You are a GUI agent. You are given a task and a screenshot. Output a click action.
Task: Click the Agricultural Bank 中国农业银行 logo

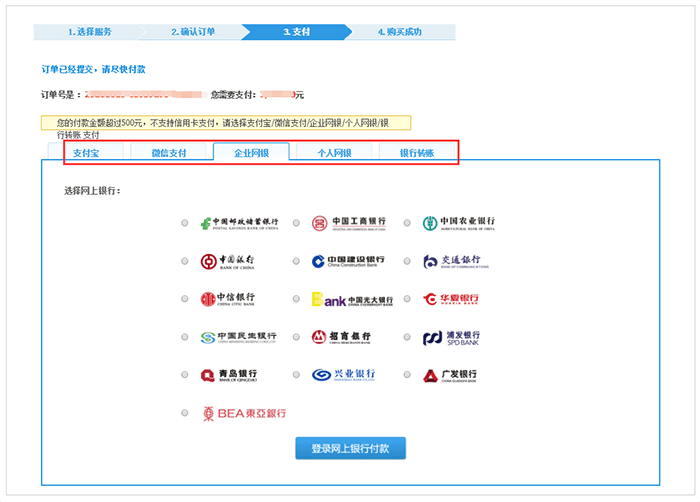(459, 223)
